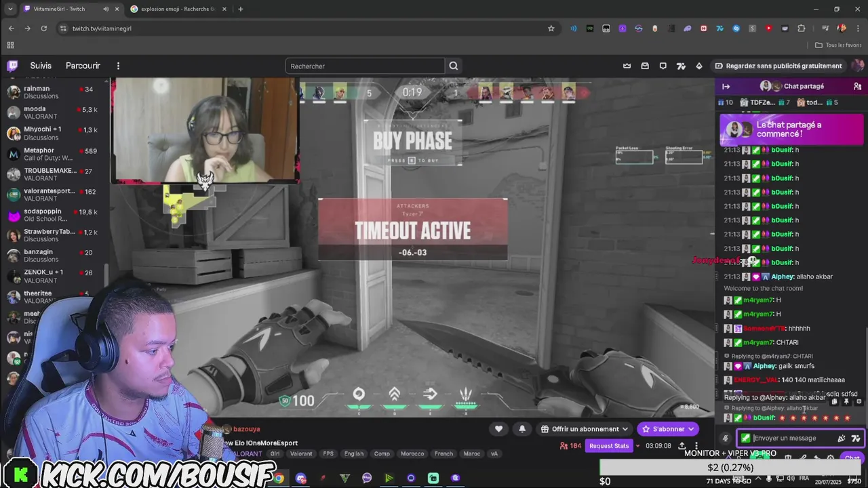Focus the Rechercher search field
The height and width of the screenshot is (488, 868).
pyautogui.click(x=365, y=66)
